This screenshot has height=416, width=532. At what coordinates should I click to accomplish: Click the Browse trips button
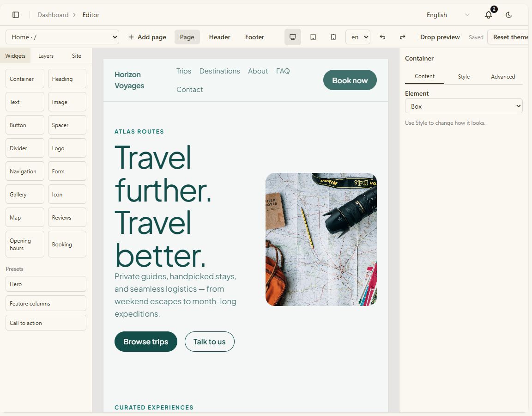point(146,342)
